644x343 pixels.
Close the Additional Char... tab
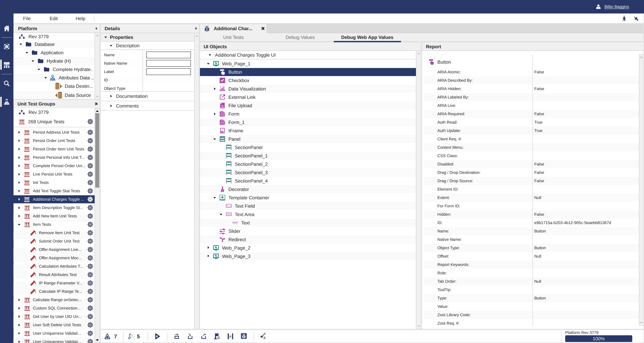pos(263,28)
